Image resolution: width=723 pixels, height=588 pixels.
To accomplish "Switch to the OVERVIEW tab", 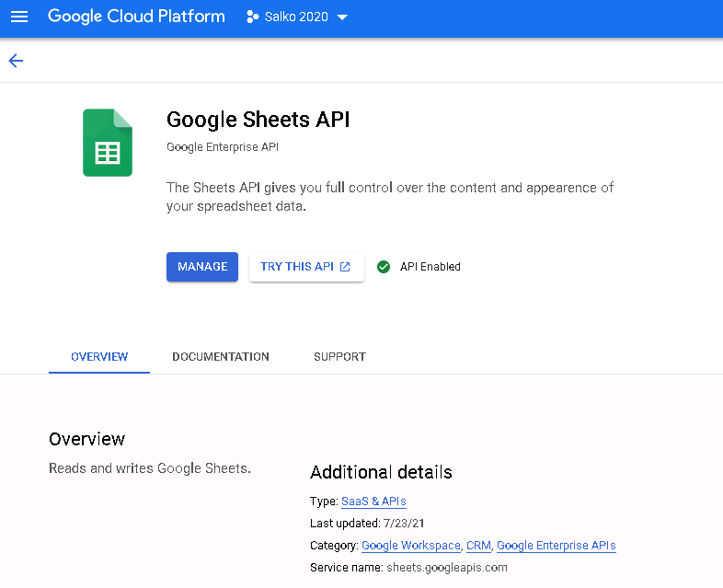I will [x=99, y=356].
